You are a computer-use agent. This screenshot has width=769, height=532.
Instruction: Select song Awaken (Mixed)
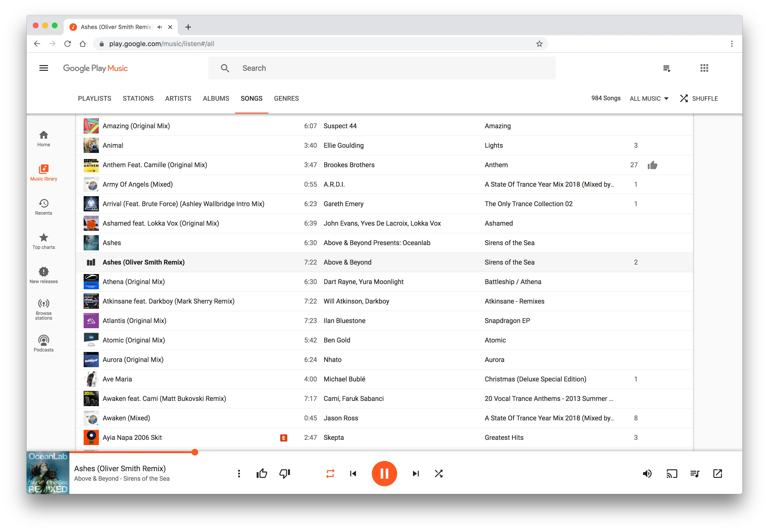coord(126,418)
